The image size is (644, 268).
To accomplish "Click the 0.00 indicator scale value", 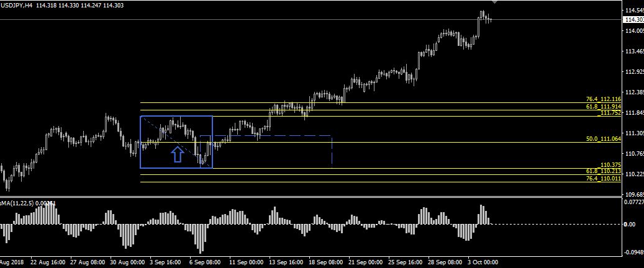I will [630, 224].
